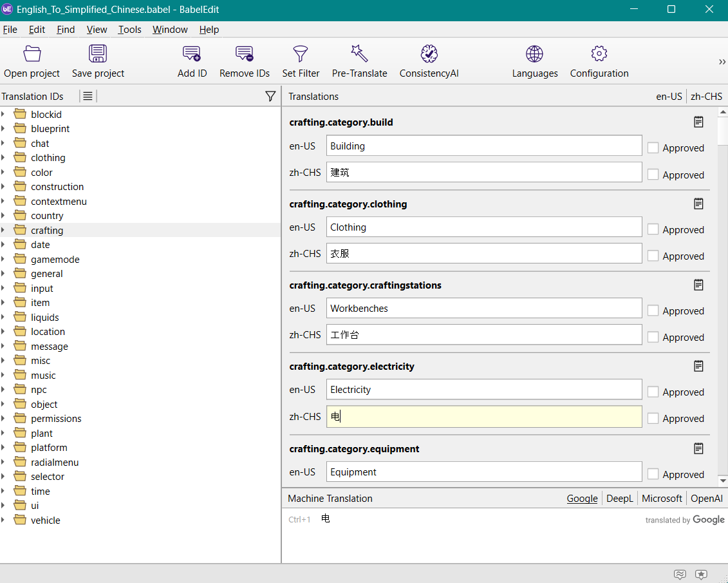Switch machine translation to DeepL
728x583 pixels.
[x=619, y=499]
